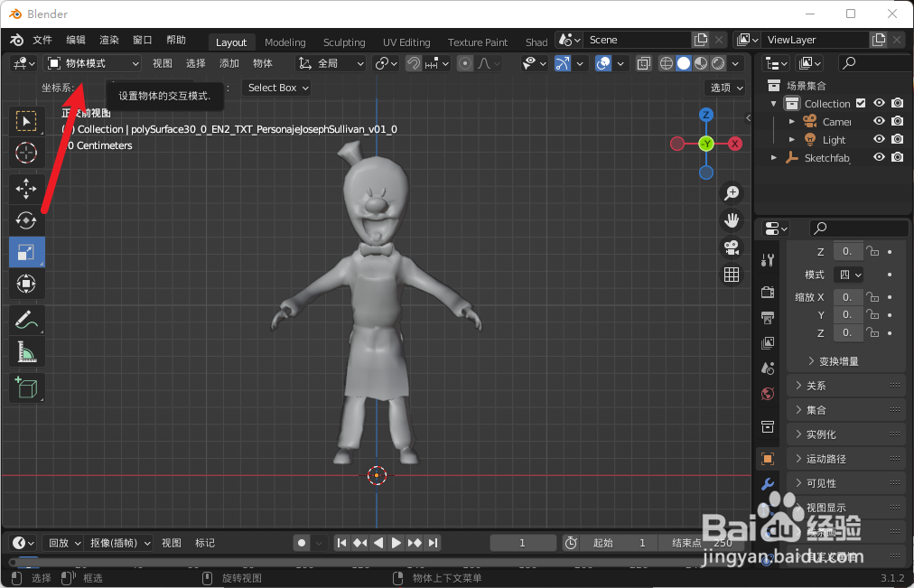
Task: Collapse the Collection tree item
Action: 773,104
